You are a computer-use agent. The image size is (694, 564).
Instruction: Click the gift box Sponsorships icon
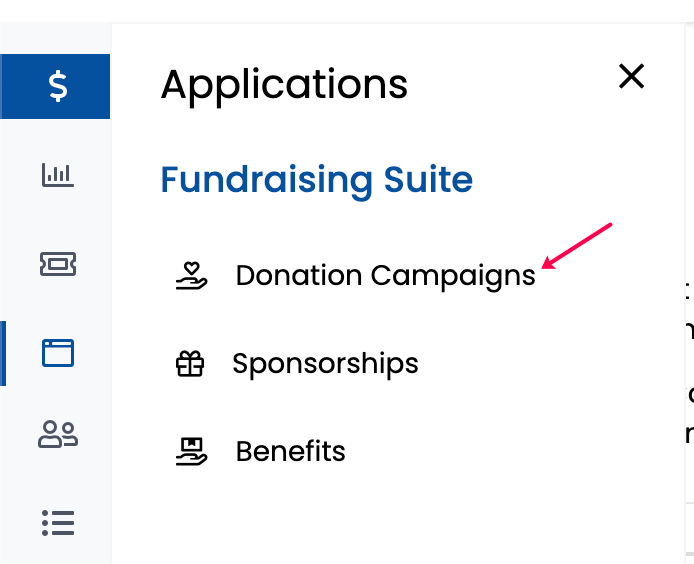coord(190,363)
